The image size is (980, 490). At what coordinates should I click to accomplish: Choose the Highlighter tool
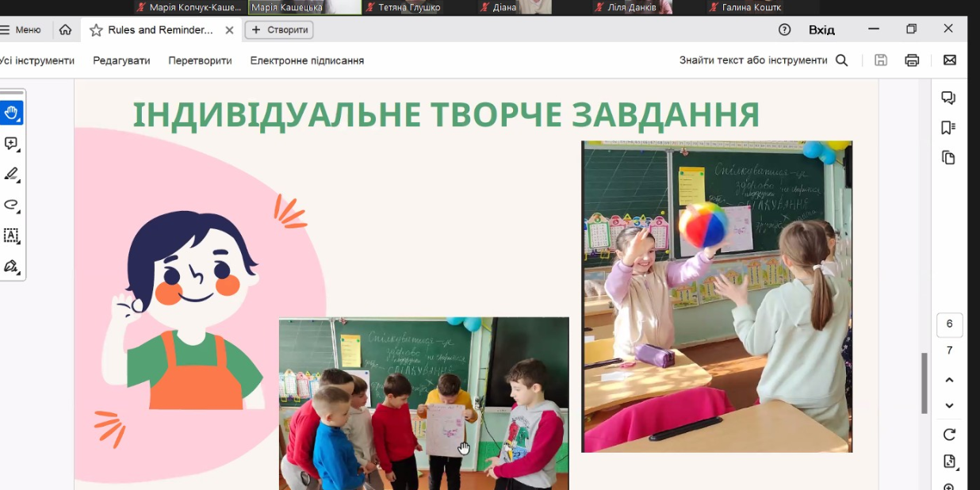pyautogui.click(x=11, y=174)
